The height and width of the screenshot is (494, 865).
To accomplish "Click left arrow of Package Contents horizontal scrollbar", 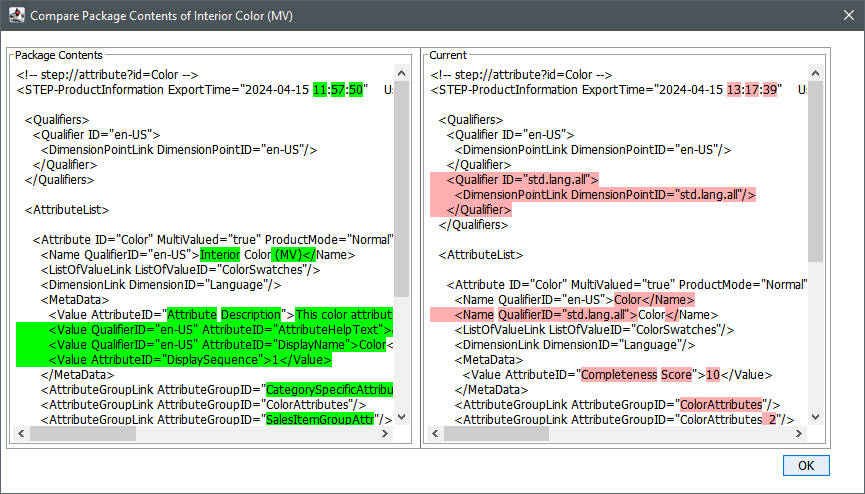I will pos(21,434).
